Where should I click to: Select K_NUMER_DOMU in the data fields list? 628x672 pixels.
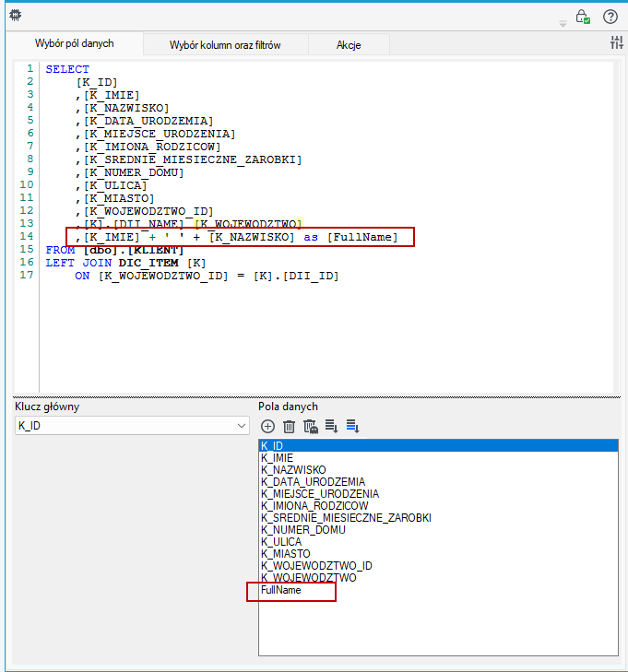tap(438, 530)
